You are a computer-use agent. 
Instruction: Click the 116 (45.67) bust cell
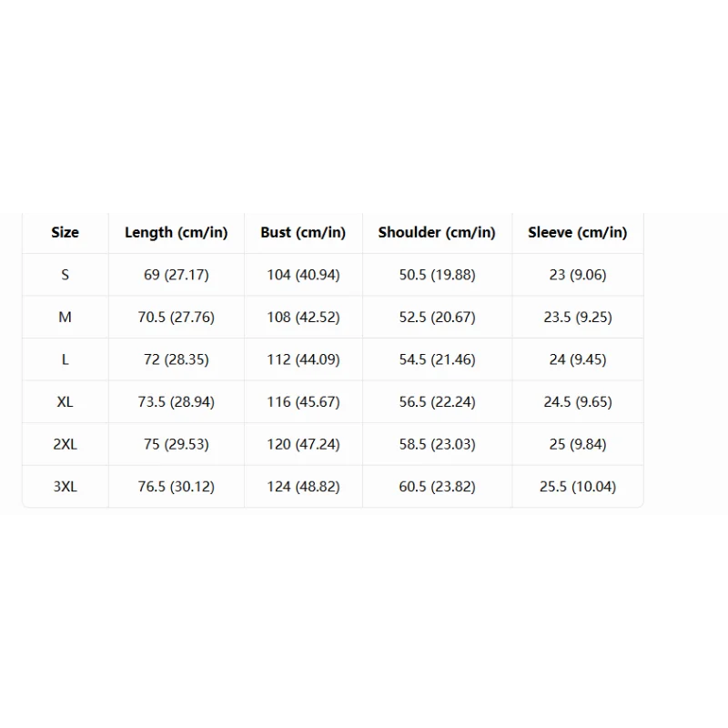coord(303,401)
